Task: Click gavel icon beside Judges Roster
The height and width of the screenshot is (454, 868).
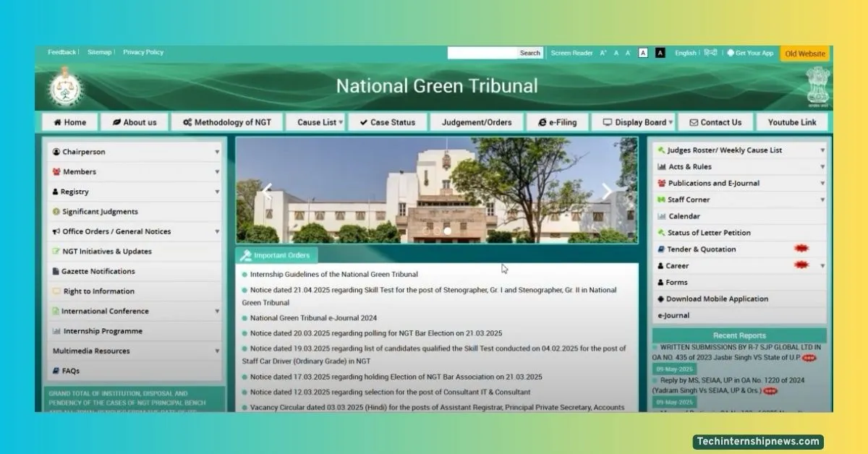Action: click(x=661, y=150)
